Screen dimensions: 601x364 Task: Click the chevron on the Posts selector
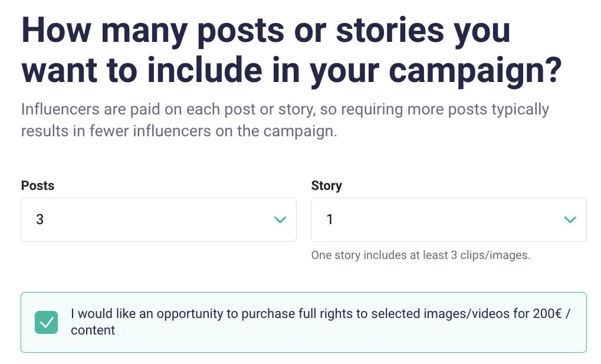pos(280,219)
